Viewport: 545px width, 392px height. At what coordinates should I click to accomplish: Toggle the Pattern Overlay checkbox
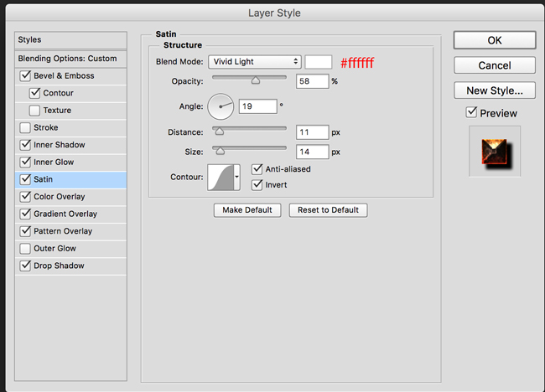point(25,231)
